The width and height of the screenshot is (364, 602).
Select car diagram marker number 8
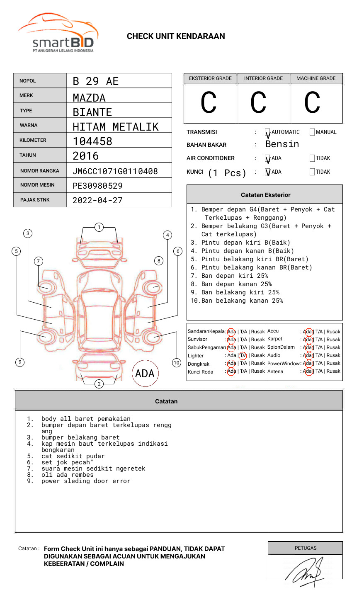(x=159, y=261)
